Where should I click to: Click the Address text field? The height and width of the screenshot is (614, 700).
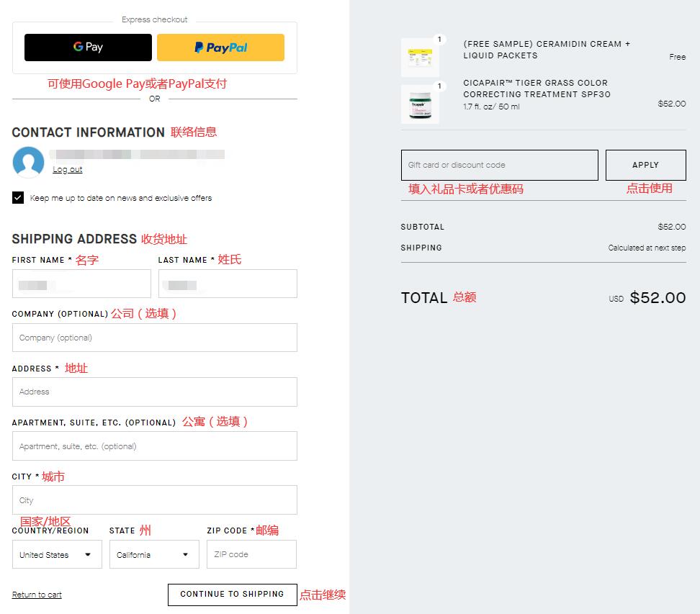point(154,392)
